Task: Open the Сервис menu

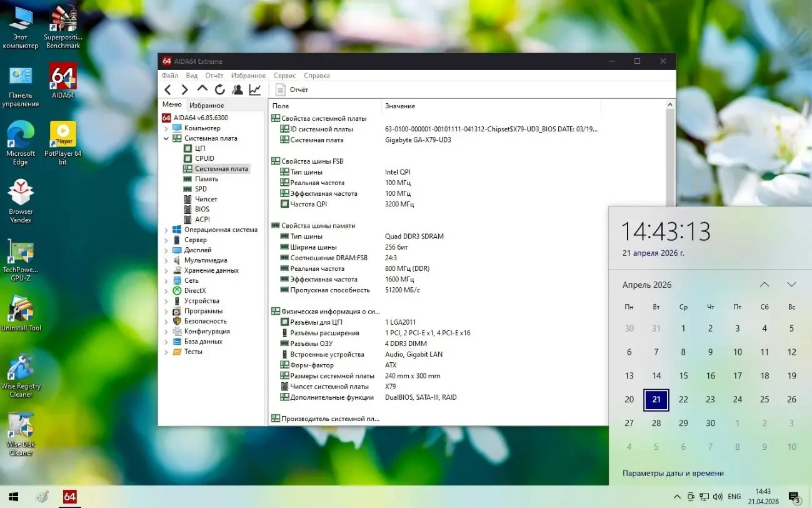Action: tap(284, 76)
